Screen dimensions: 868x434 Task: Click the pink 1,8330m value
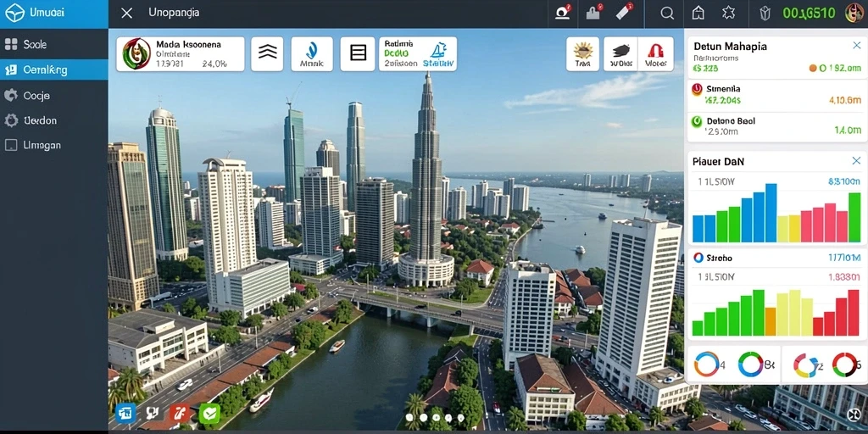[x=844, y=277]
